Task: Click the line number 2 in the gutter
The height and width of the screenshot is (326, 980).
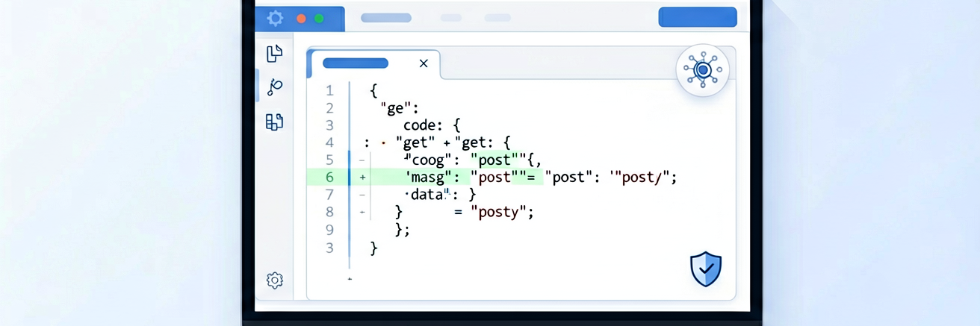Action: 329,108
